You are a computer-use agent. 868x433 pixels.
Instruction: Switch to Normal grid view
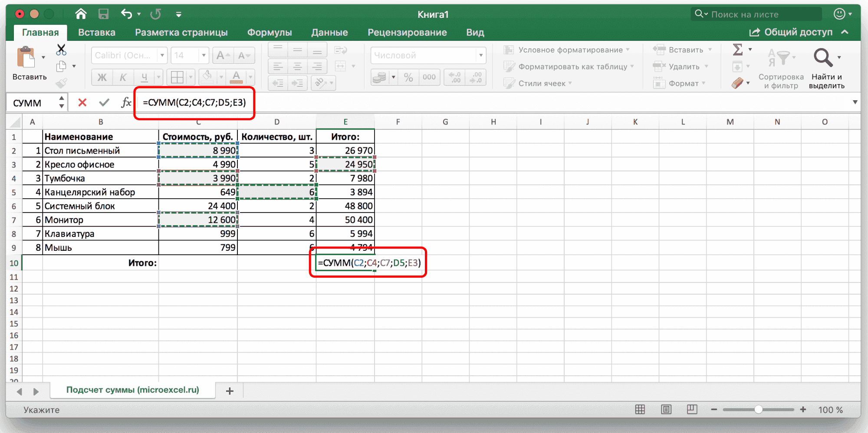pos(640,410)
